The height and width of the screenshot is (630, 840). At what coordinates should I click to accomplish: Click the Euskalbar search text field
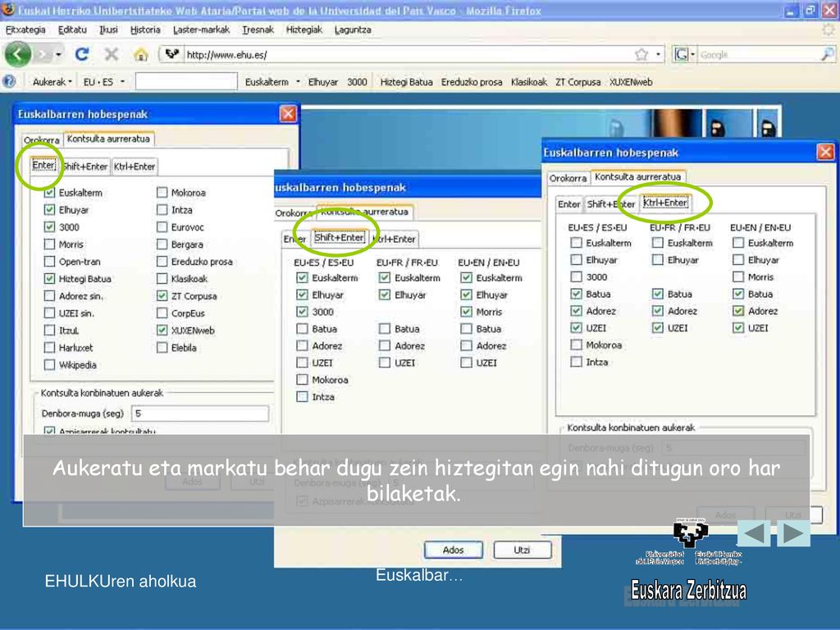click(x=186, y=81)
